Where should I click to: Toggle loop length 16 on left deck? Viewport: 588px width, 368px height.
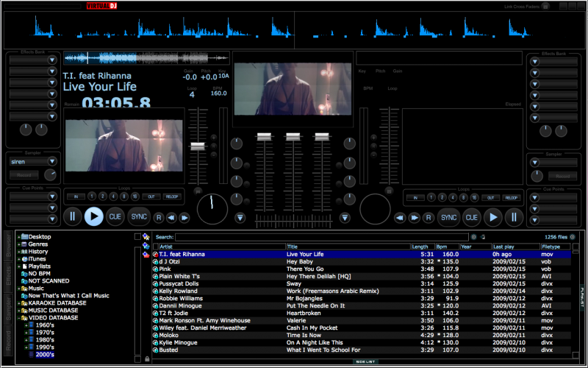(x=135, y=197)
